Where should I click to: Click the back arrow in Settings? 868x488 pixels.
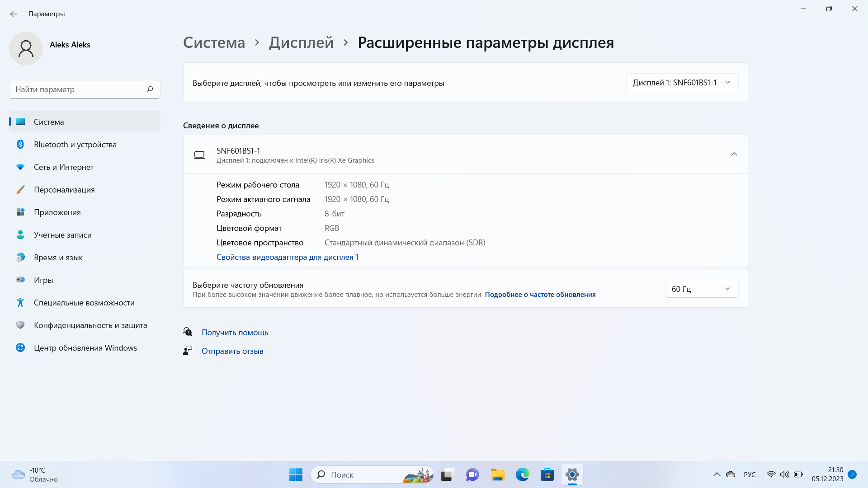(x=14, y=14)
